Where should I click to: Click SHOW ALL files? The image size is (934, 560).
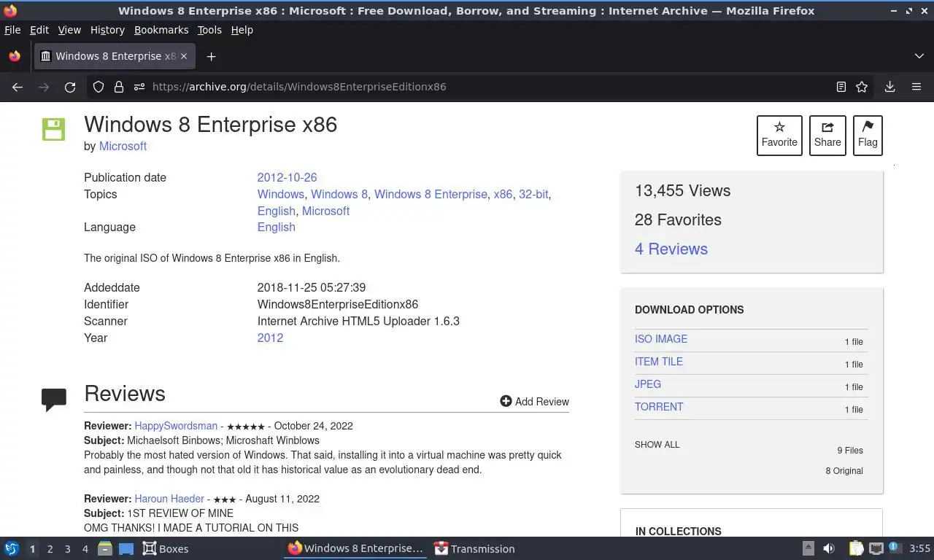coord(657,445)
